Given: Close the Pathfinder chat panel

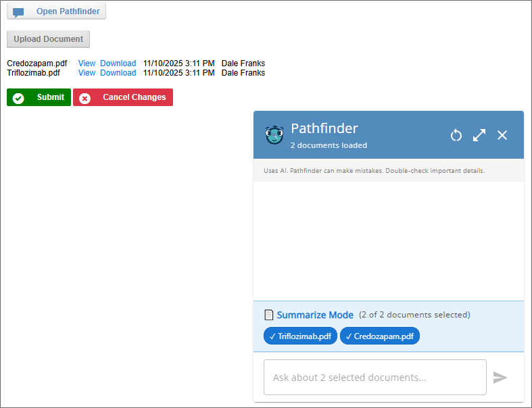Looking at the screenshot, I should [502, 135].
